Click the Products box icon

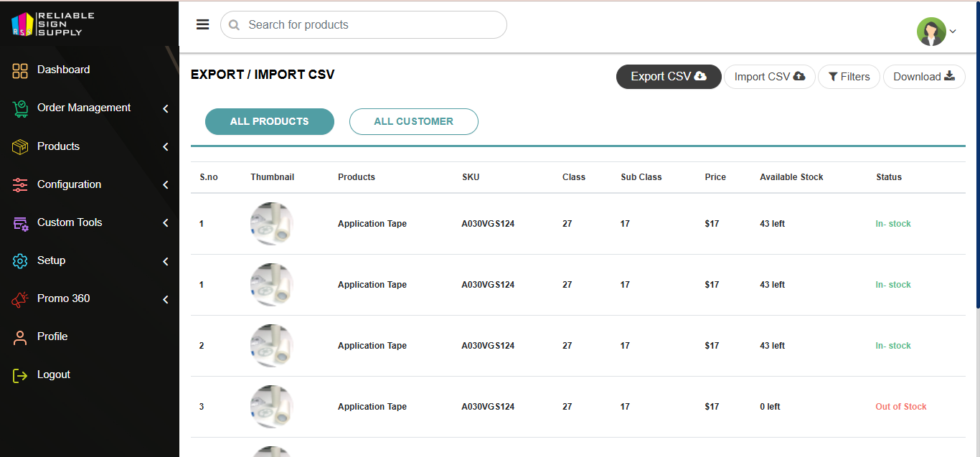tap(20, 146)
